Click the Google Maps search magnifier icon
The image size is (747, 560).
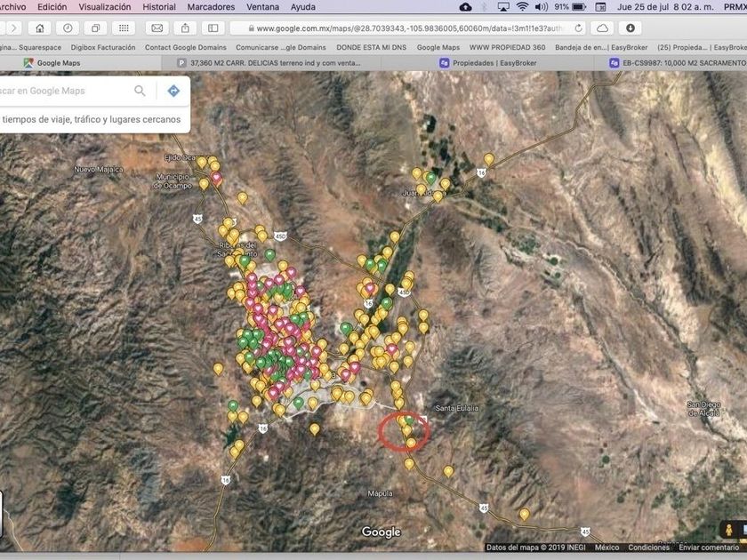140,91
